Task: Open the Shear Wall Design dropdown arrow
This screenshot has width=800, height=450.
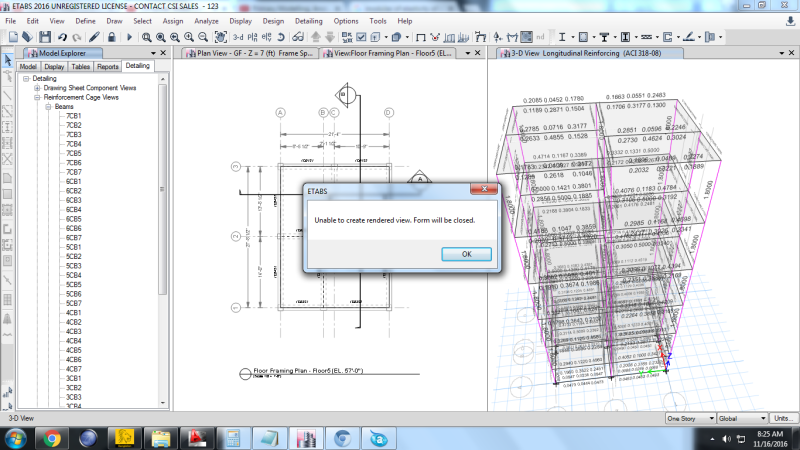Action: point(678,37)
